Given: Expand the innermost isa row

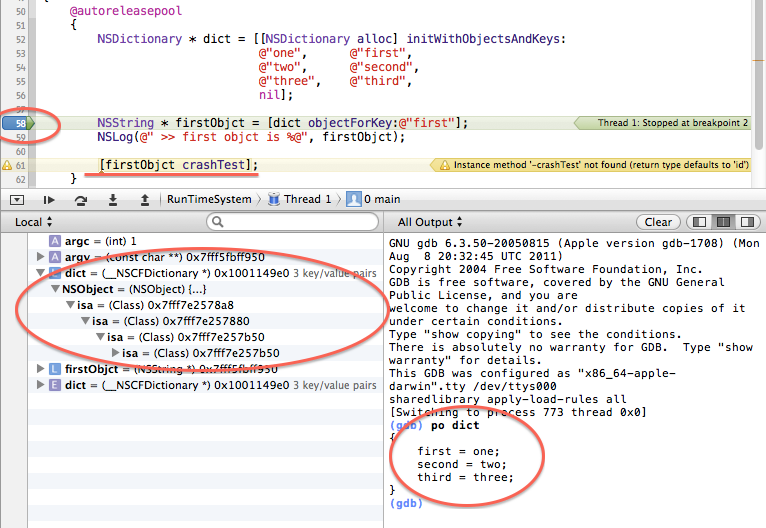Looking at the screenshot, I should (115, 352).
